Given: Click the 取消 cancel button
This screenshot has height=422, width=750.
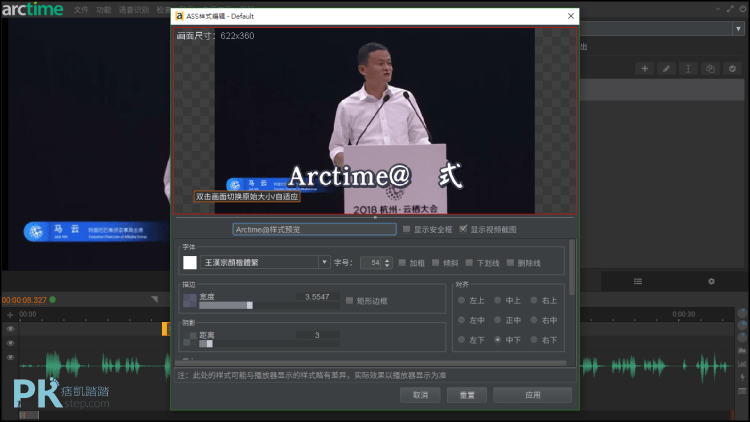Looking at the screenshot, I should click(x=420, y=395).
